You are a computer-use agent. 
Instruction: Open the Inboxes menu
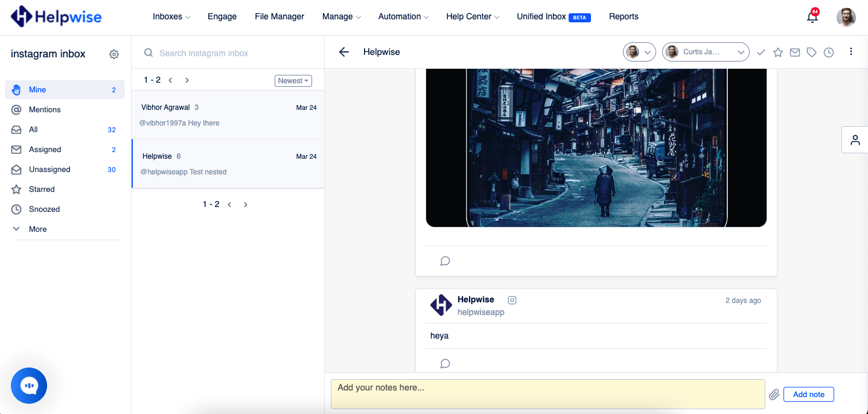point(171,16)
